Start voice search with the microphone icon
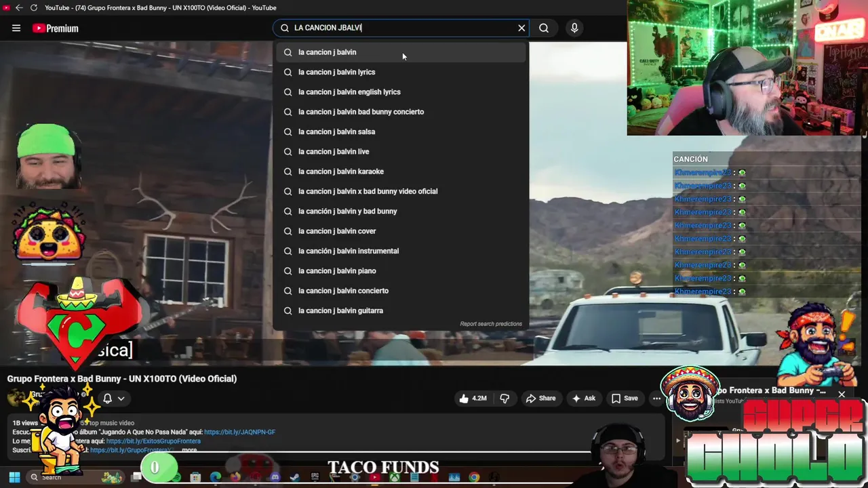 [574, 28]
